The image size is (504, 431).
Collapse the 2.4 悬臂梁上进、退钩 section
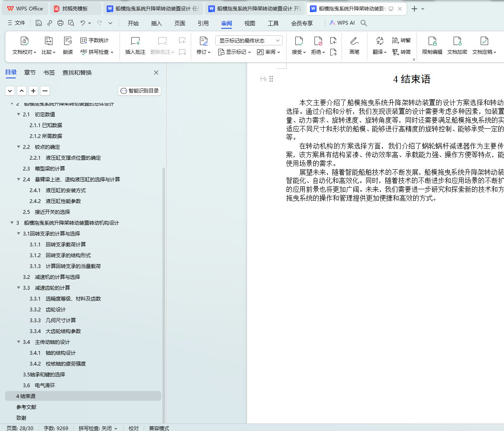[x=19, y=179]
